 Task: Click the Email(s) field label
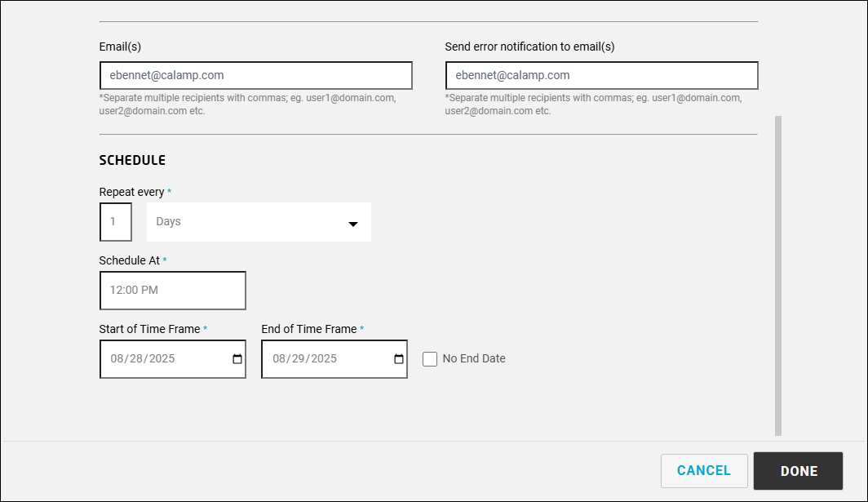pyautogui.click(x=120, y=47)
